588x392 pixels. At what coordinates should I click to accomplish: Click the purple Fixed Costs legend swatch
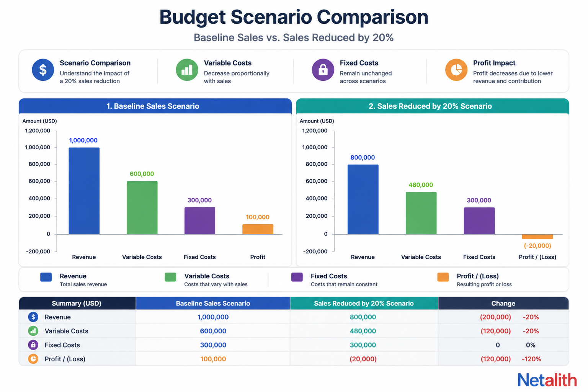pyautogui.click(x=297, y=277)
